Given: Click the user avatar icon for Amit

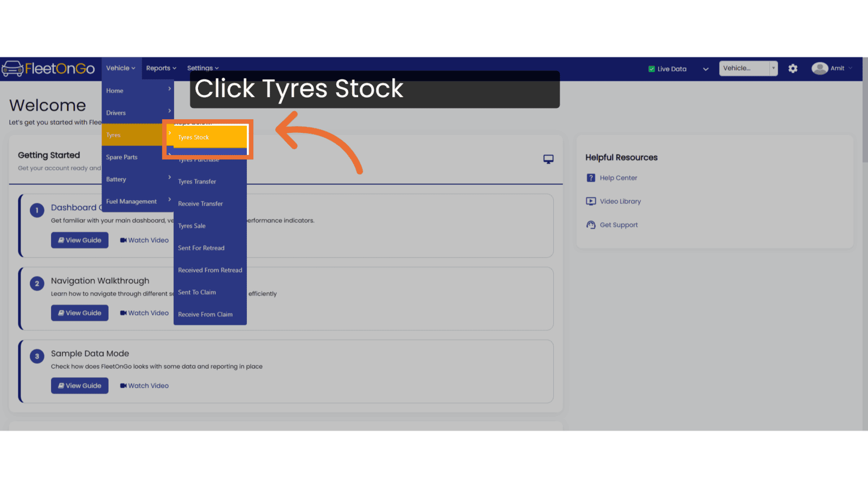Looking at the screenshot, I should (819, 68).
